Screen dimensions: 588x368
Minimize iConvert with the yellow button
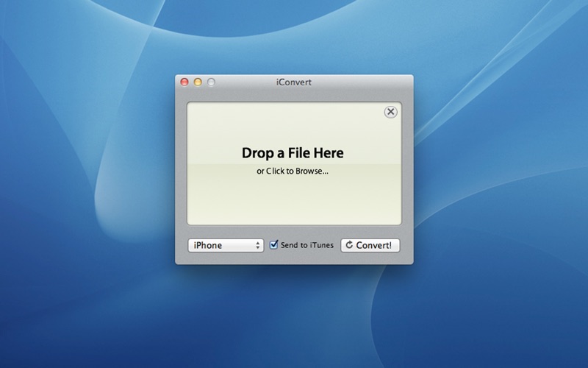(x=198, y=82)
